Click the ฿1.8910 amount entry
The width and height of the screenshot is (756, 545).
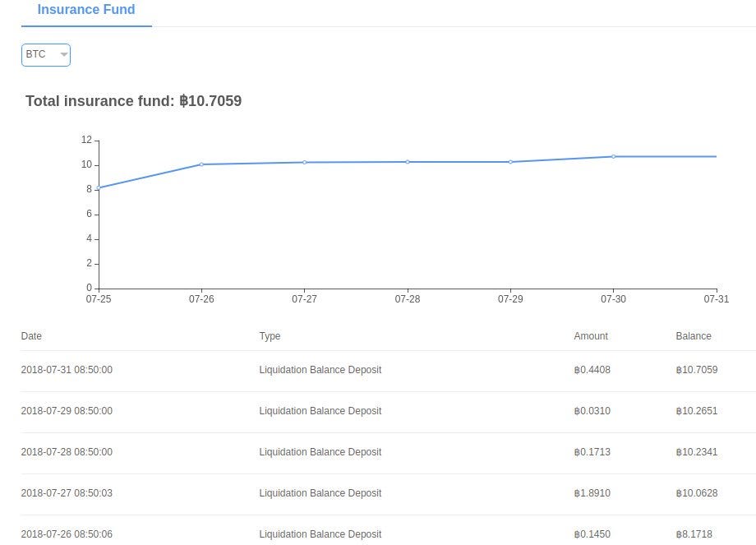pyautogui.click(x=592, y=493)
